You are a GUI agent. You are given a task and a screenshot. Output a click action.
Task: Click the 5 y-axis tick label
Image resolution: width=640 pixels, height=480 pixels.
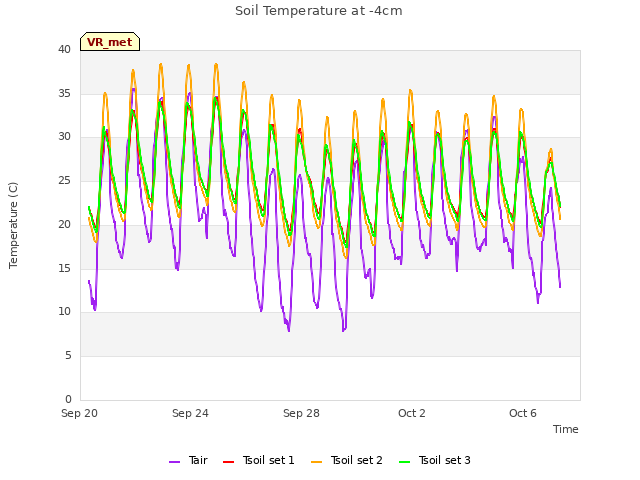coord(68,356)
